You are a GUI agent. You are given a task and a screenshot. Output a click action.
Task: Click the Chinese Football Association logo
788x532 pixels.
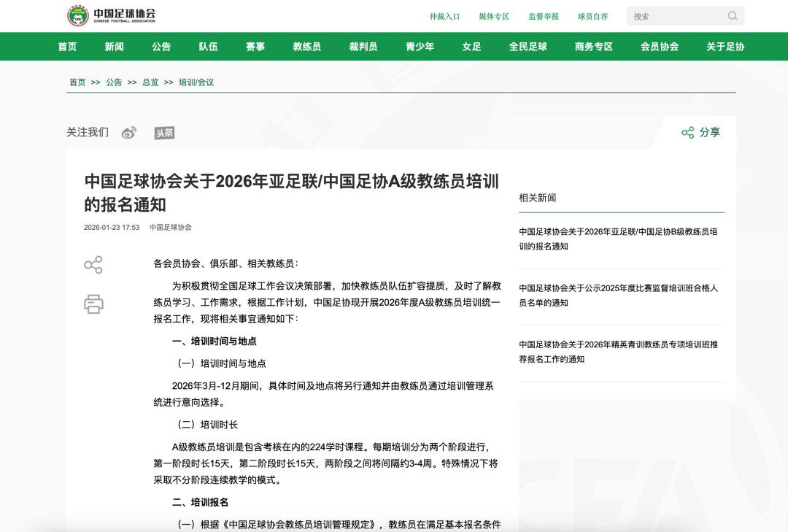point(111,15)
